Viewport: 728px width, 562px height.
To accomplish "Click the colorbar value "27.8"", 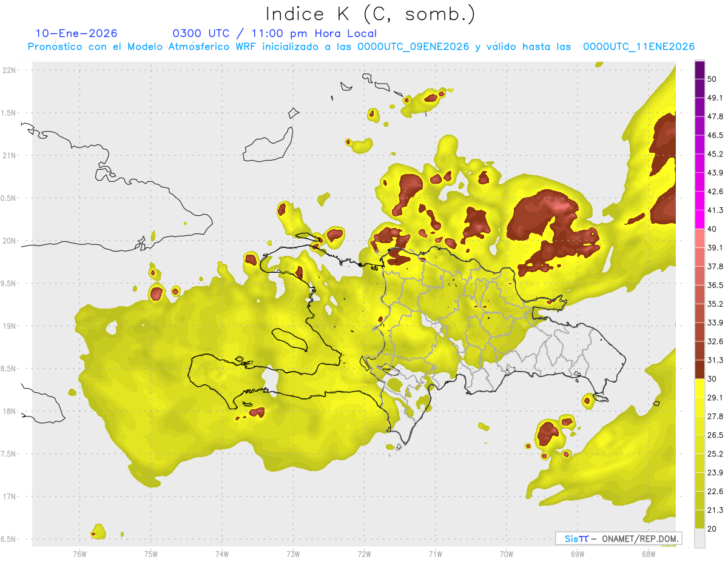I will [715, 416].
